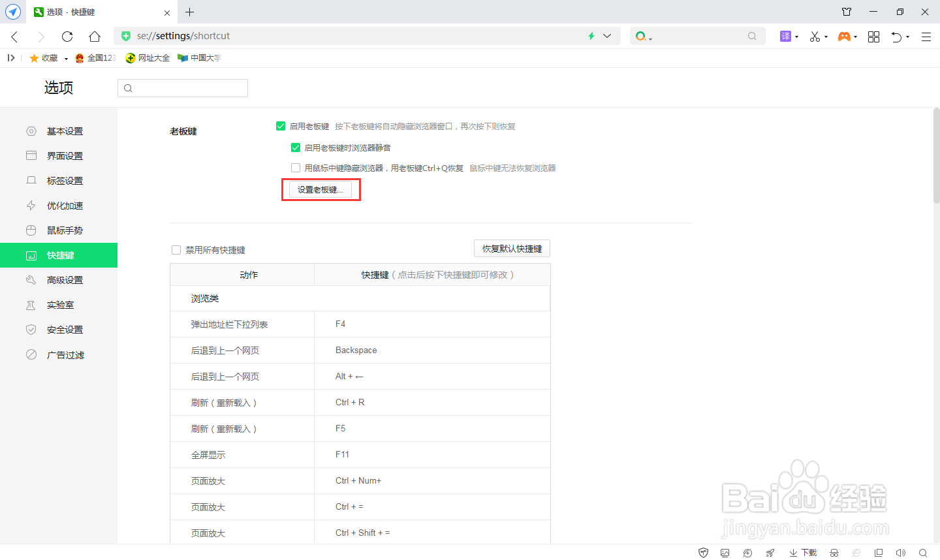Edit the Backspace shortcut cell
This screenshot has width=940, height=560.
coord(432,350)
